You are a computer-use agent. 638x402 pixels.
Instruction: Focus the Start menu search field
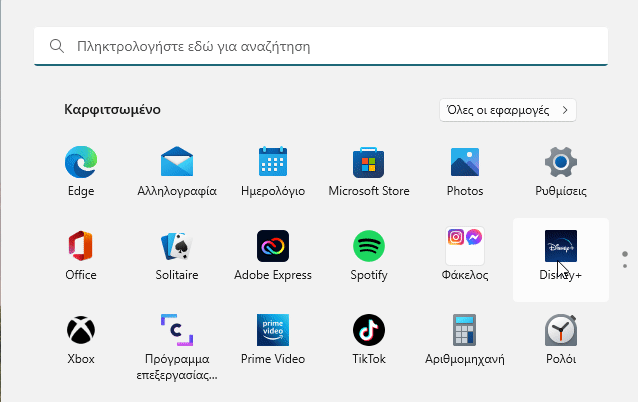click(321, 46)
